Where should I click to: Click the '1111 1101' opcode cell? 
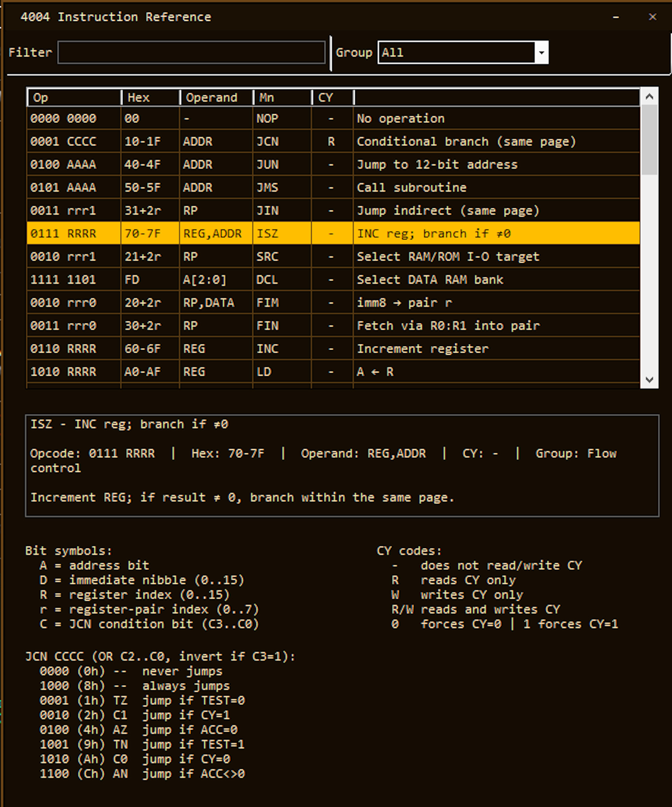point(74,279)
